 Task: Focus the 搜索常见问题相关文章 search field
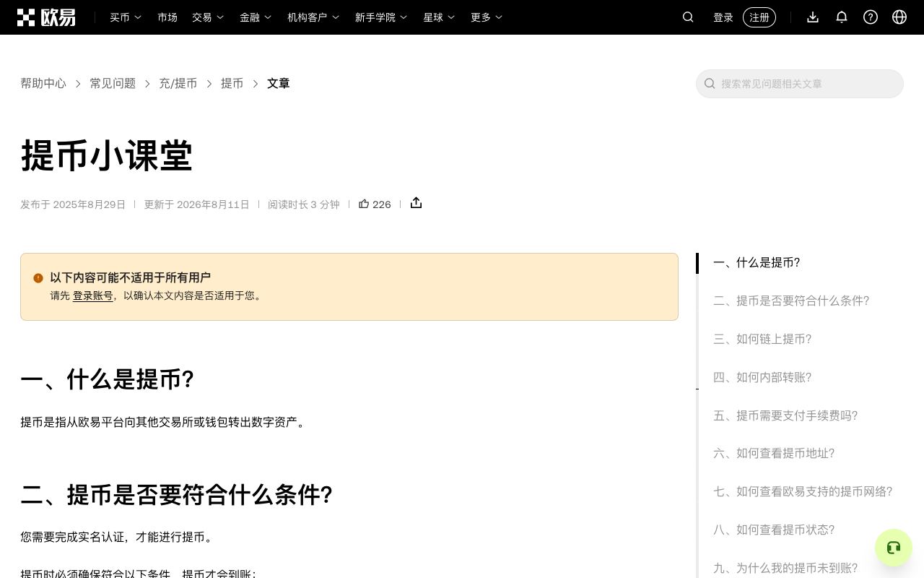click(x=800, y=84)
